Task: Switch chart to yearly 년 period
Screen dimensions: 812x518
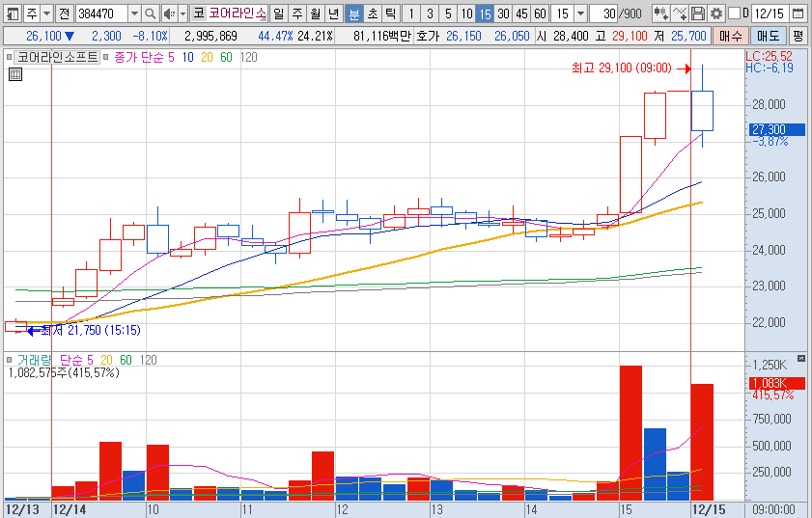Action: (x=334, y=14)
